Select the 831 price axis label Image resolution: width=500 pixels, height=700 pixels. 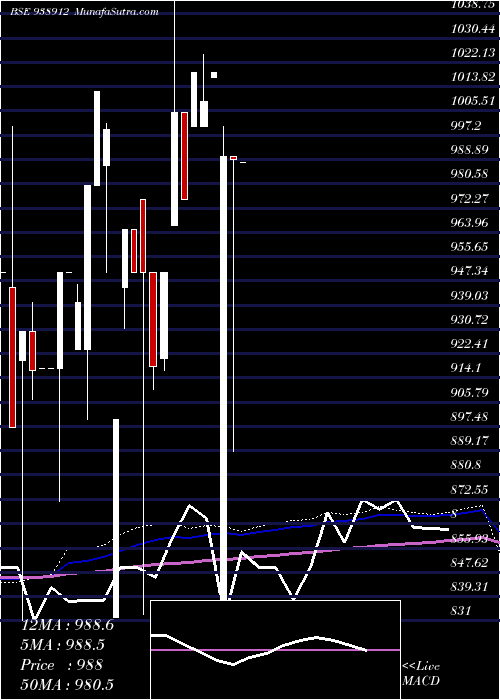(x=461, y=611)
